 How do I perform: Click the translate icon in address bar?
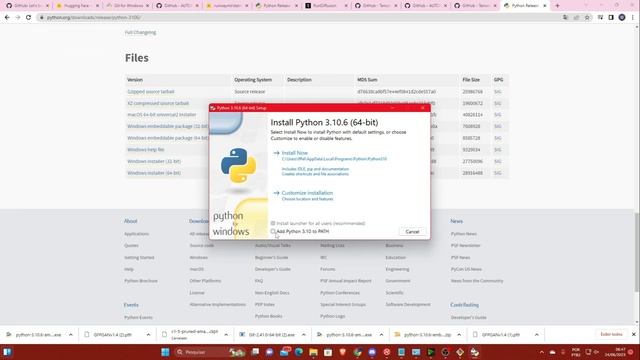[x=565, y=18]
